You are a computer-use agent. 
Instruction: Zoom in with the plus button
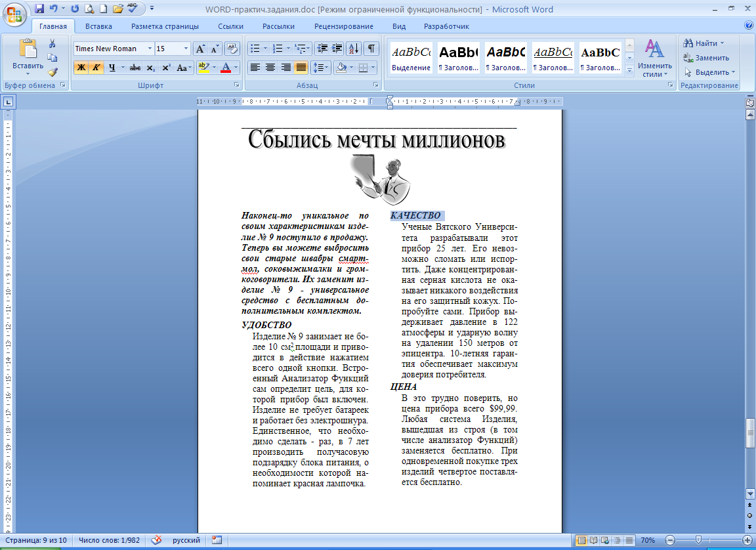(747, 540)
